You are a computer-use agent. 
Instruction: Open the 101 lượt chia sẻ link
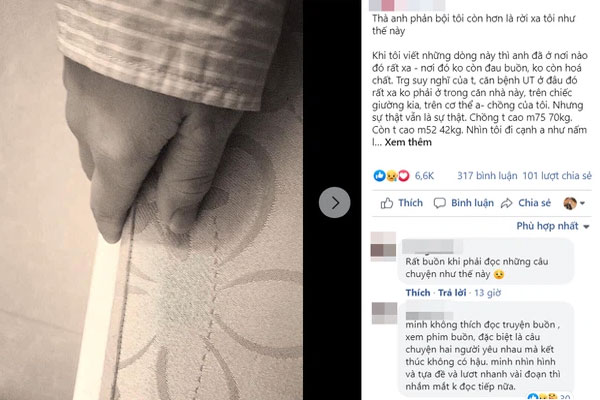pos(557,176)
